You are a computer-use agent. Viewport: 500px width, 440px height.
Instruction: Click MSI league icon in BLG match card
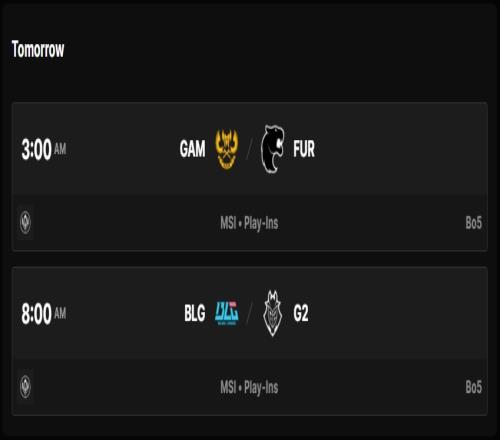25,387
